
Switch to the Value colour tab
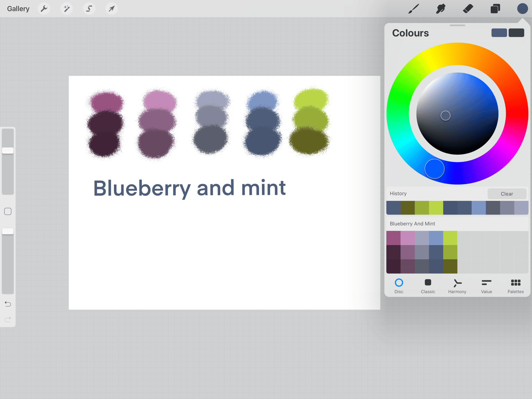[x=486, y=286]
